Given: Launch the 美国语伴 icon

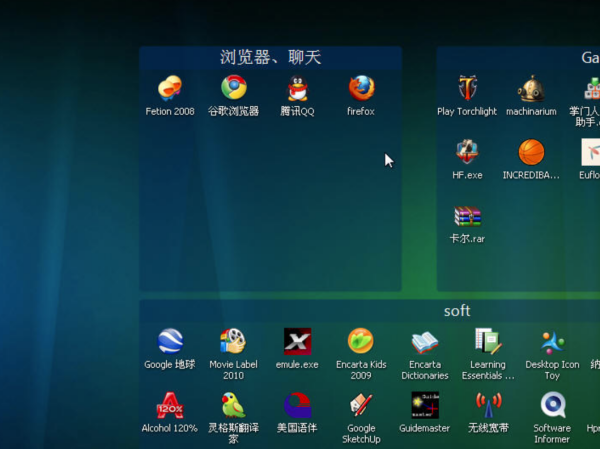Looking at the screenshot, I should (297, 405).
